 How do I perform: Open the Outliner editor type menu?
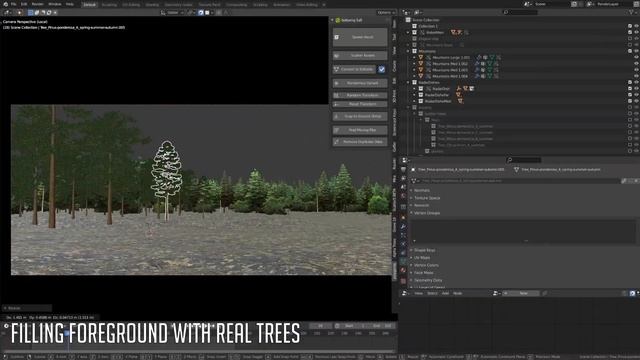[x=406, y=13]
